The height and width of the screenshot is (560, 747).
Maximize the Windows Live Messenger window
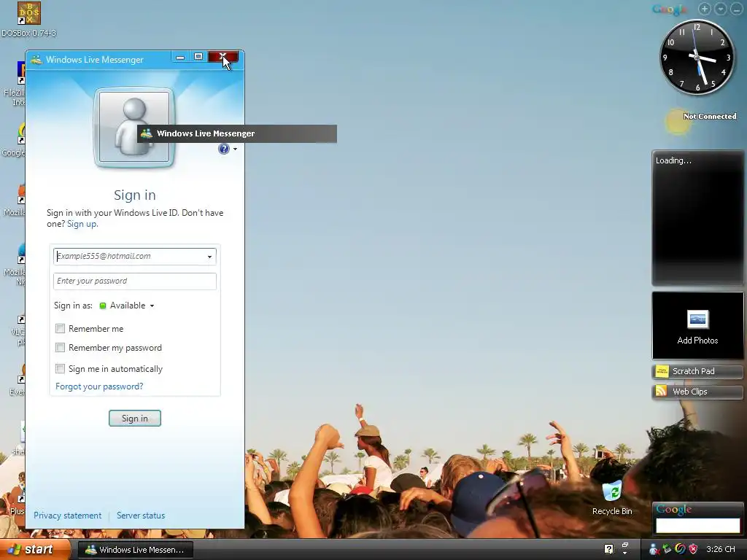(198, 57)
